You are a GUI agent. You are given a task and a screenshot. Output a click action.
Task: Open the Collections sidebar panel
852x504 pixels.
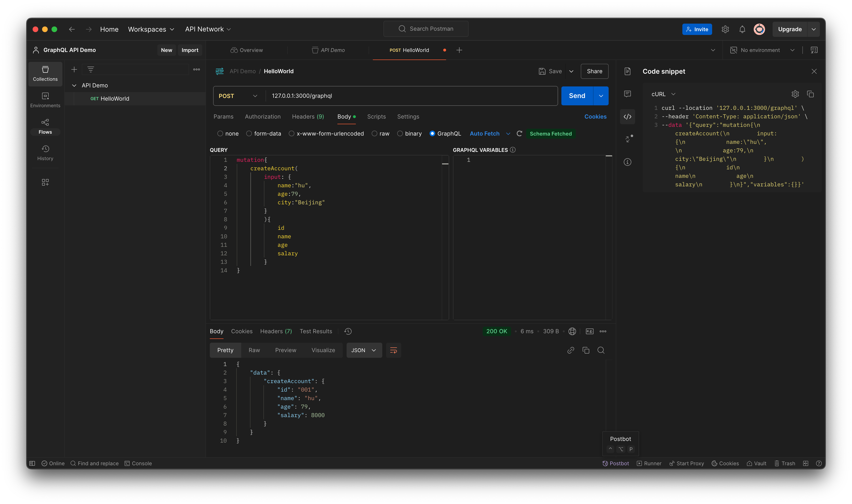click(x=45, y=74)
